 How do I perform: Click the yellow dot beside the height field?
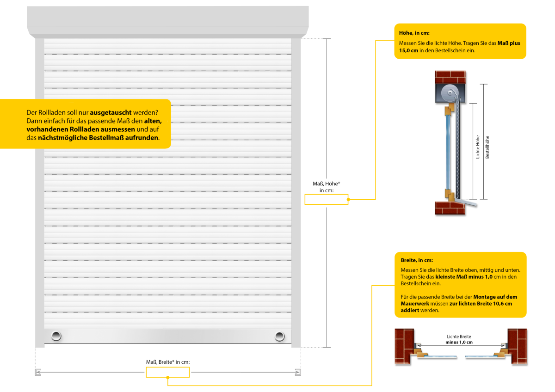coord(348,200)
